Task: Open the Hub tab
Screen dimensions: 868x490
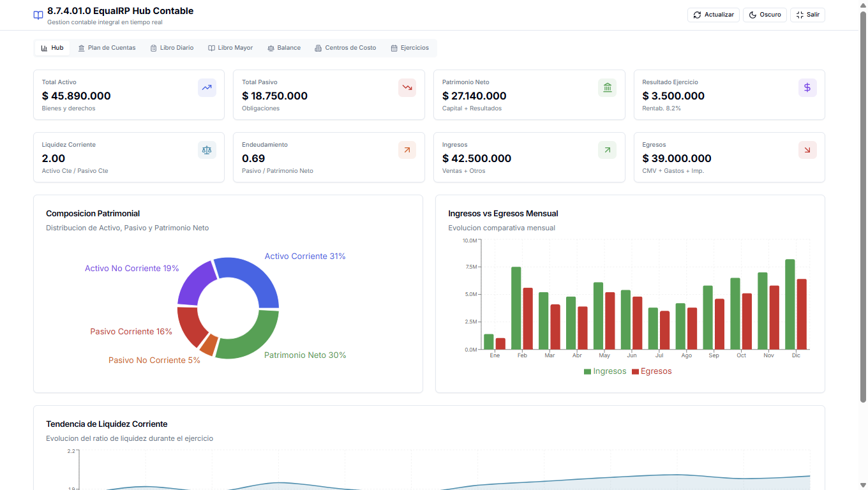Action: [52, 48]
